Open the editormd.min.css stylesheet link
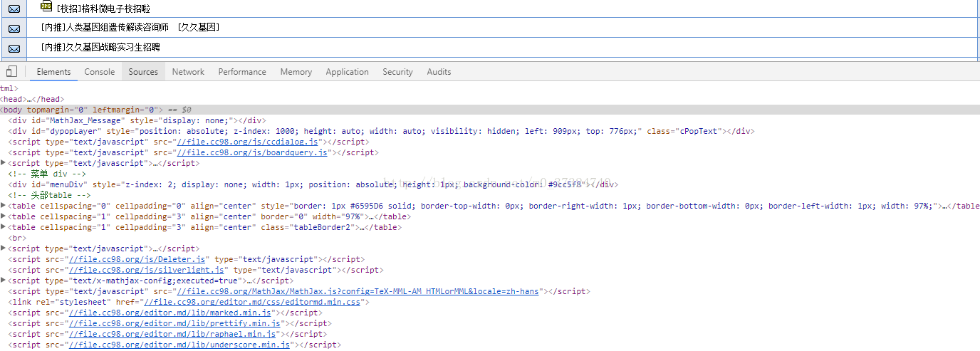The image size is (980, 351). point(254,302)
